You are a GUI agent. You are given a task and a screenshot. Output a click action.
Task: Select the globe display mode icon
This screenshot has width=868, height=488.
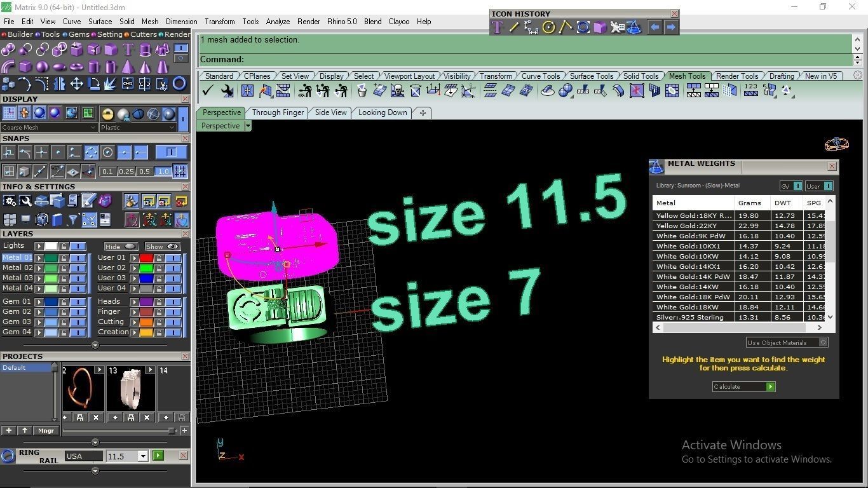click(x=72, y=113)
